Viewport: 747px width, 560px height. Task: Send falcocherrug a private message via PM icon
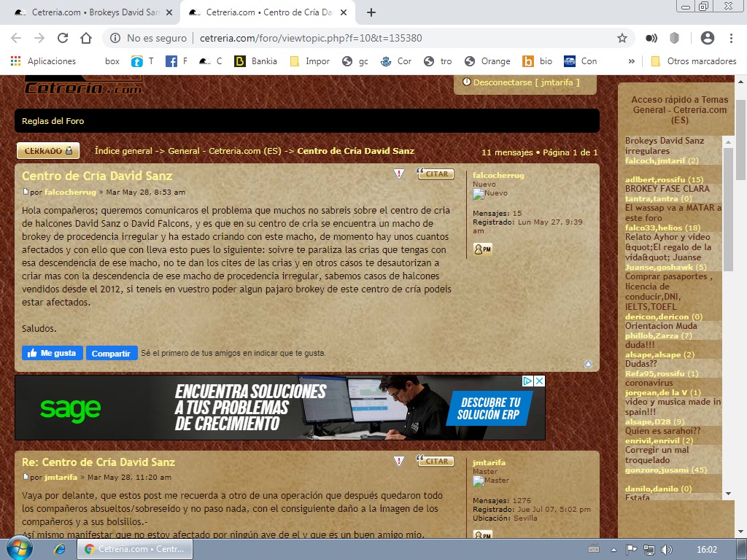tap(482, 249)
